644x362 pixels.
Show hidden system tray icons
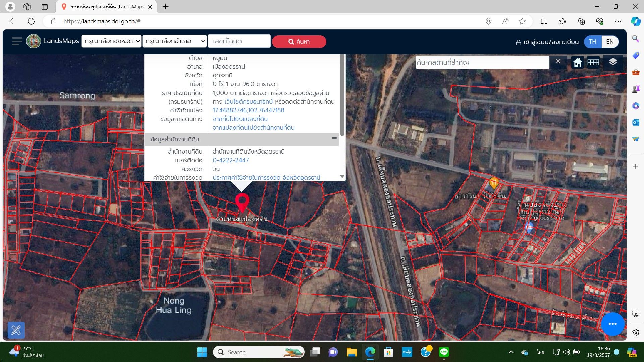tap(511, 352)
